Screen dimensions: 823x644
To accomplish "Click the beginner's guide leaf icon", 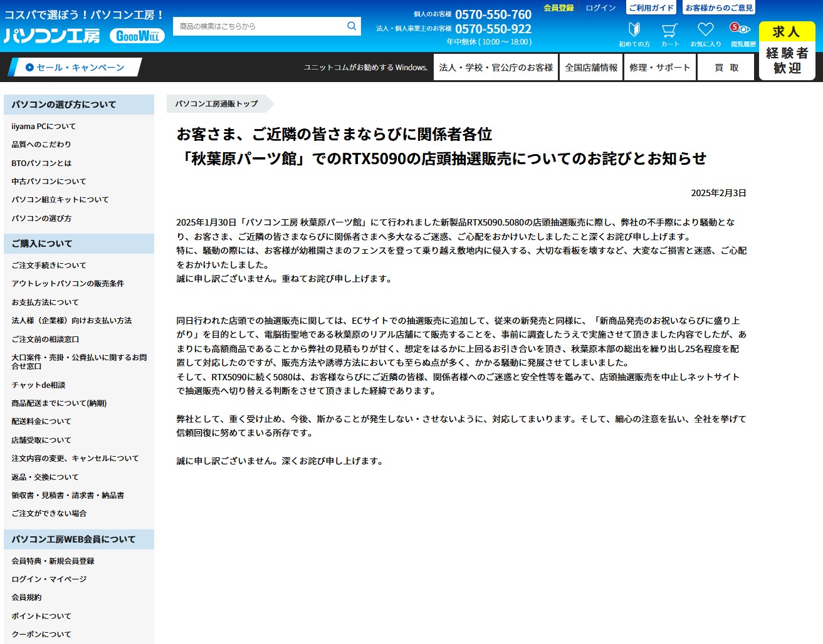I will pos(634,31).
